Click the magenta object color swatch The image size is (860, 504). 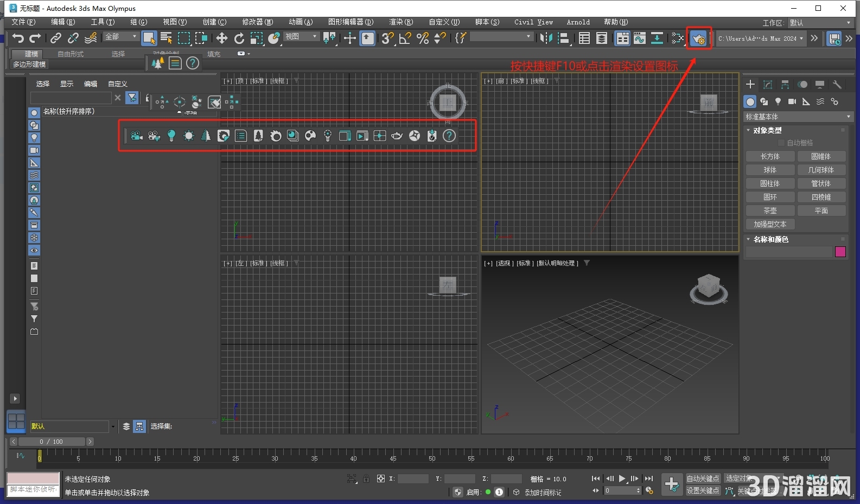[x=840, y=252]
